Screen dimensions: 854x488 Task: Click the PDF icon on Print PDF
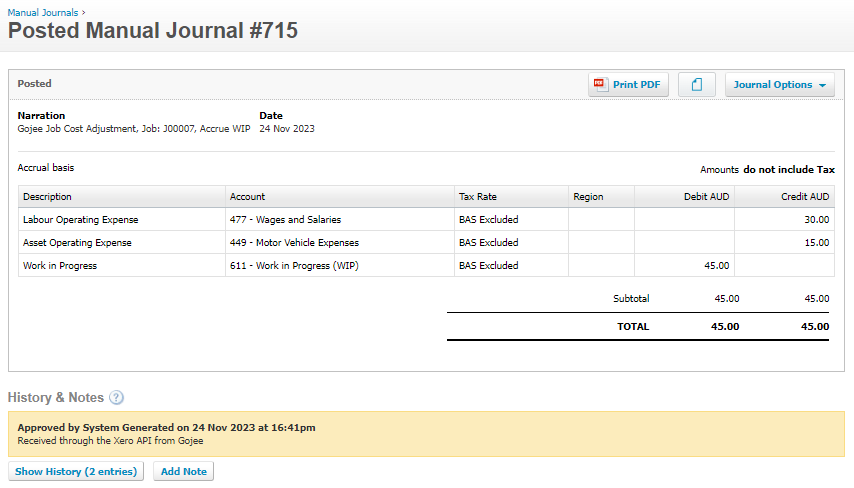(x=600, y=84)
